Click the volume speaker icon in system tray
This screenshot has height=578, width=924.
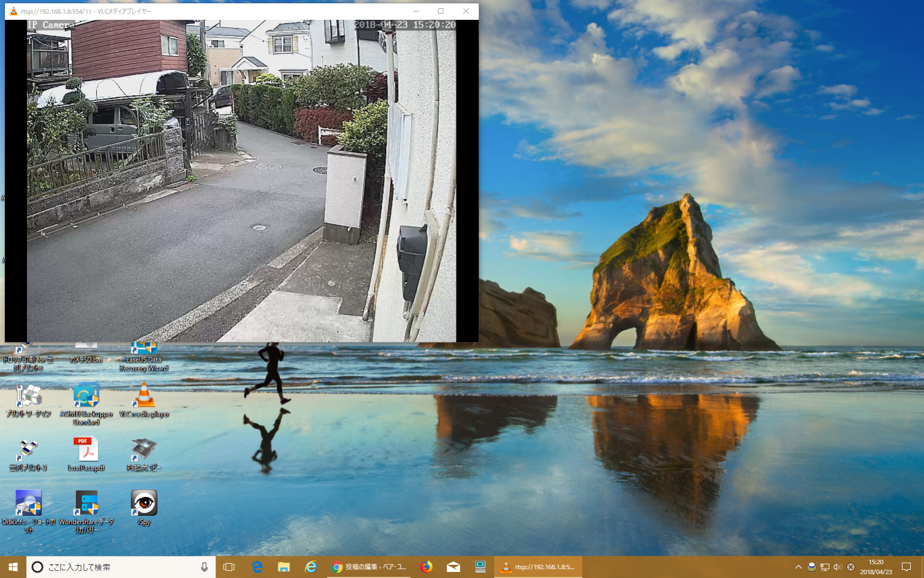(x=838, y=567)
